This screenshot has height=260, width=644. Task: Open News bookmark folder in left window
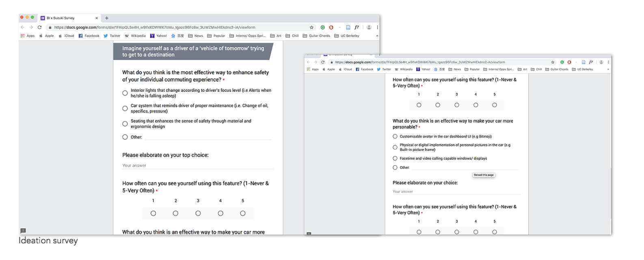coord(196,36)
